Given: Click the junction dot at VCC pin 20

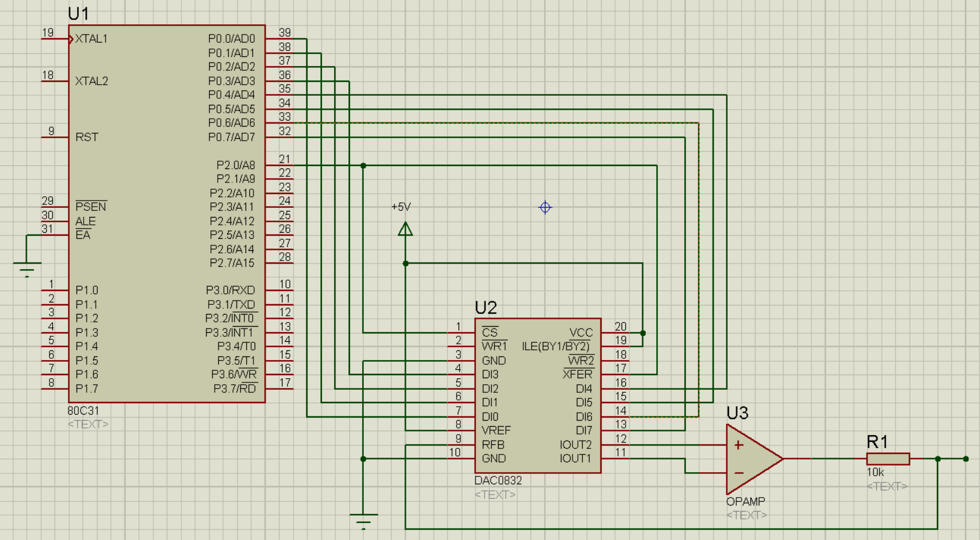Looking at the screenshot, I should [643, 333].
